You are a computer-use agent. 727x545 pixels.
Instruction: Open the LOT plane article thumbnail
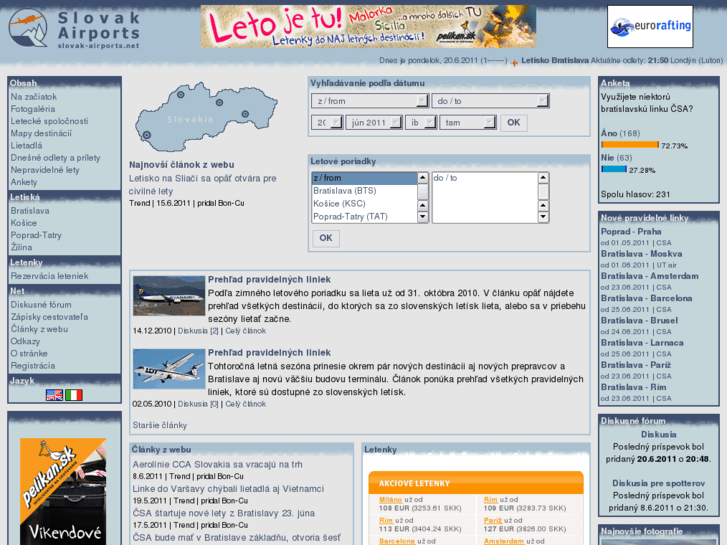pos(169,369)
